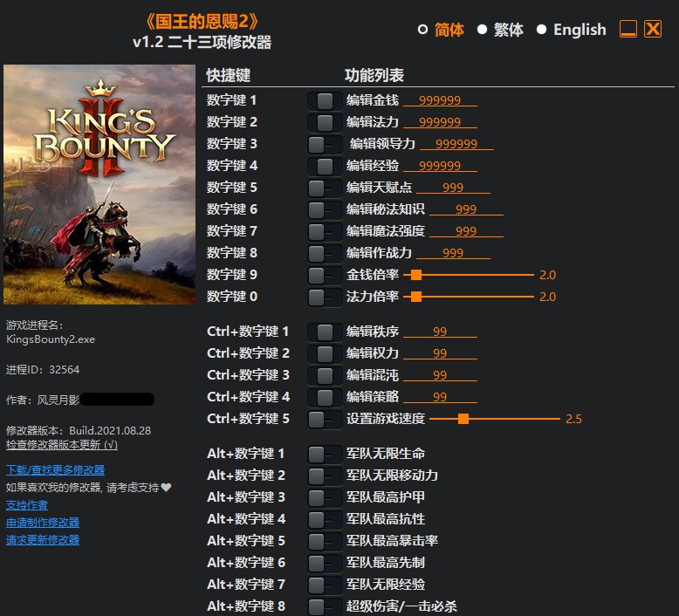Enable the 编辑秘法知识 toggle
Screen dimensions: 679x616
click(x=325, y=210)
